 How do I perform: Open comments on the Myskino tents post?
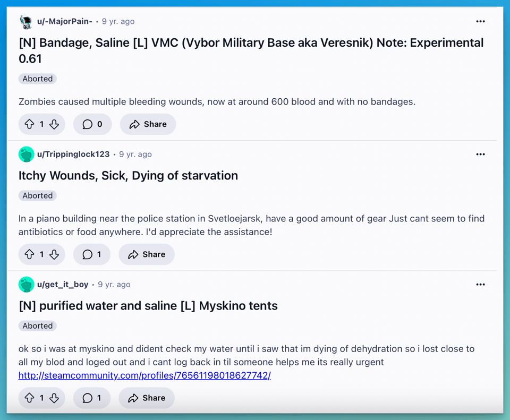[92, 398]
